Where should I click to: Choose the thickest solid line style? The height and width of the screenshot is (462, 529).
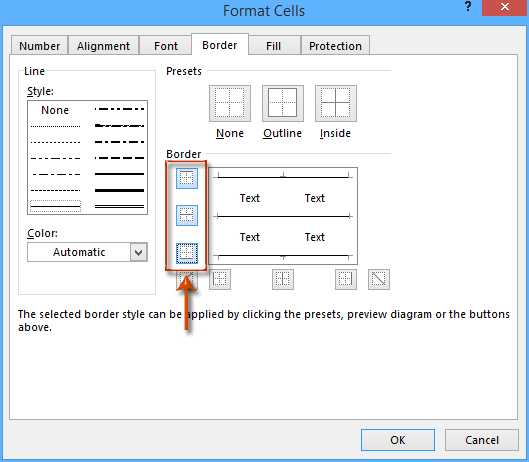click(x=119, y=190)
